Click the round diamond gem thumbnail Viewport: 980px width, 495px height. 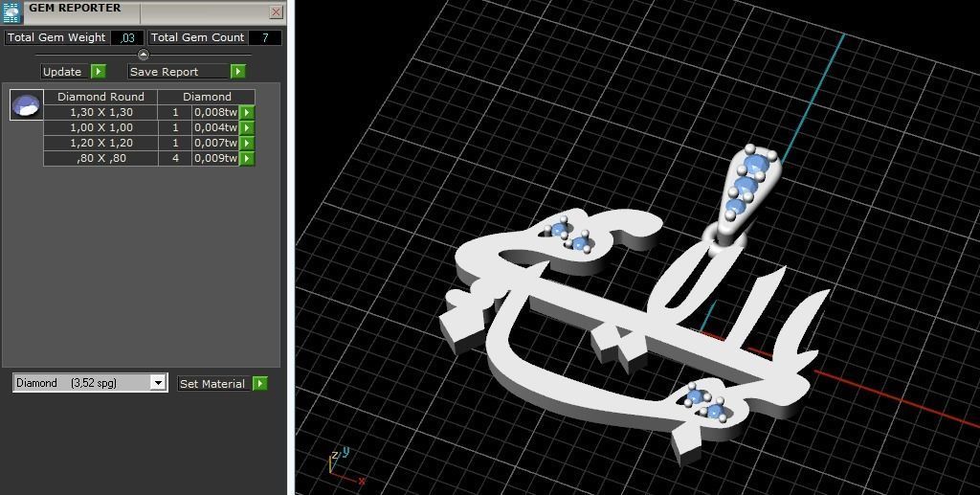[x=27, y=105]
